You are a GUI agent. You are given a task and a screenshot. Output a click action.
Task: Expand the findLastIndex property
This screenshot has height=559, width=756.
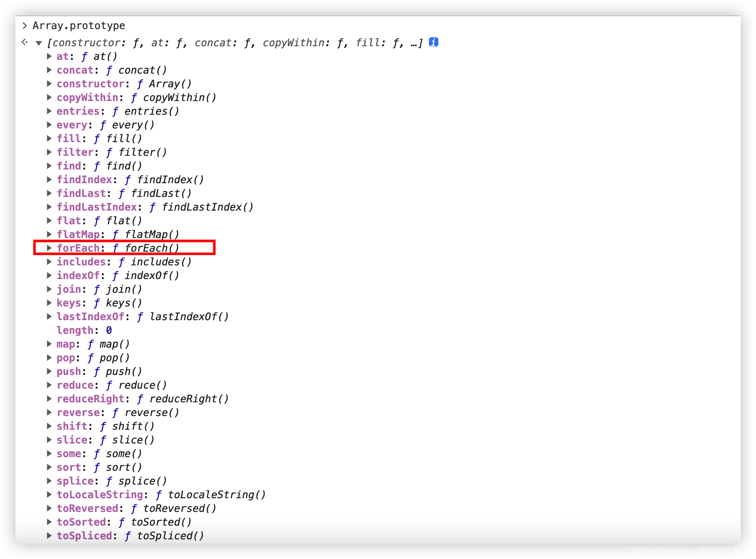point(49,207)
